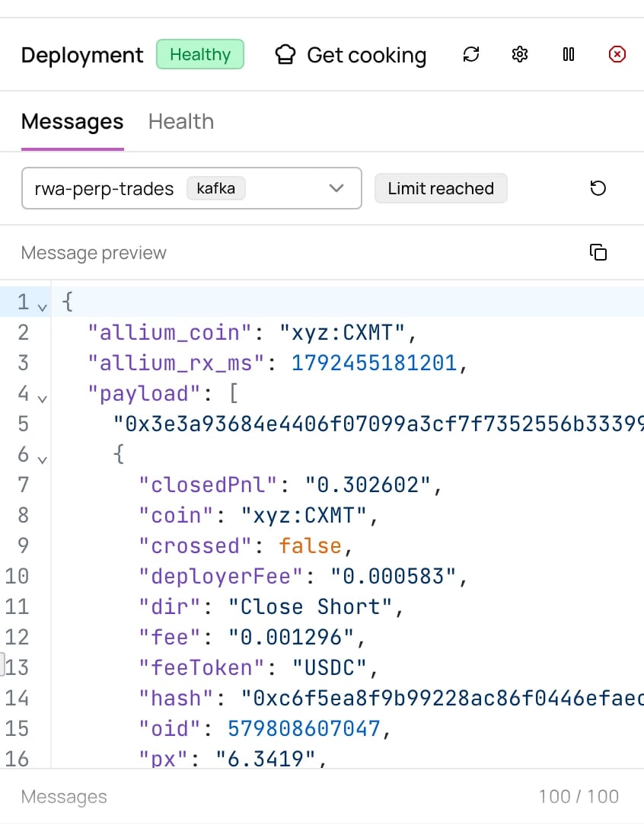Image resolution: width=644 pixels, height=838 pixels.
Task: Click the Limit reached button
Action: [x=441, y=188]
